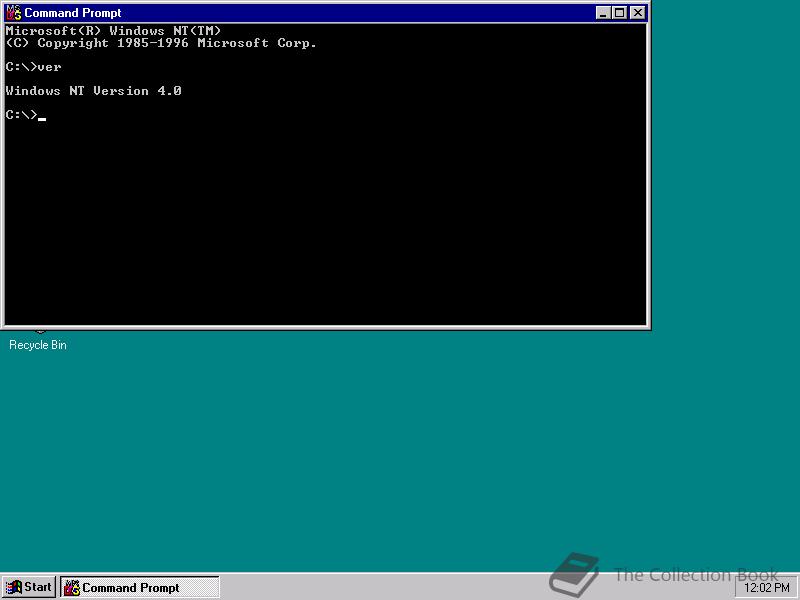Screen dimensions: 800x600
Task: Click the 12:02 PM system clock
Action: click(x=766, y=588)
